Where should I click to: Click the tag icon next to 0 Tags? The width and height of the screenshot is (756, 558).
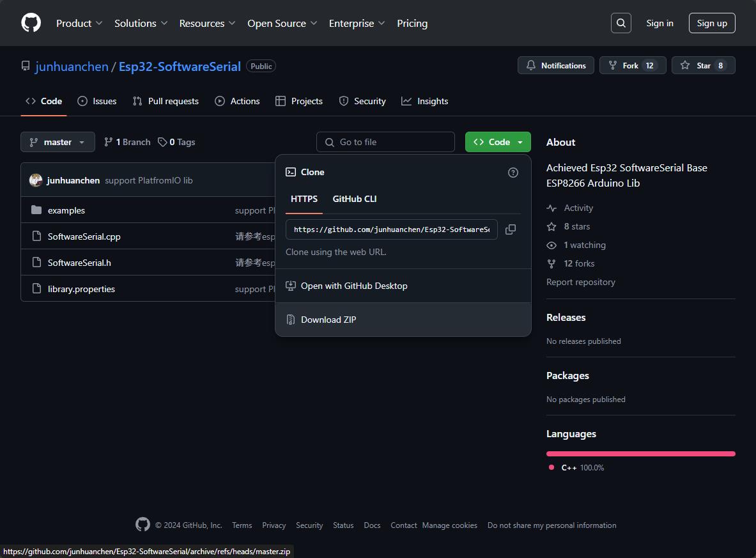[162, 142]
